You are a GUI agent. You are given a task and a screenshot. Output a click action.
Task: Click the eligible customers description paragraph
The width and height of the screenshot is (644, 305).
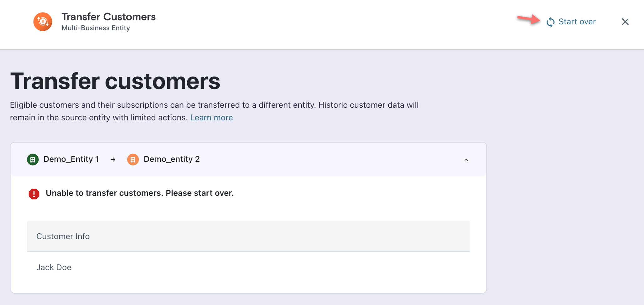214,105
